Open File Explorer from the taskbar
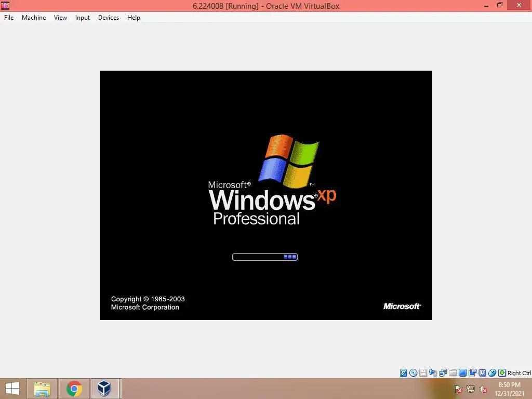 [x=42, y=389]
